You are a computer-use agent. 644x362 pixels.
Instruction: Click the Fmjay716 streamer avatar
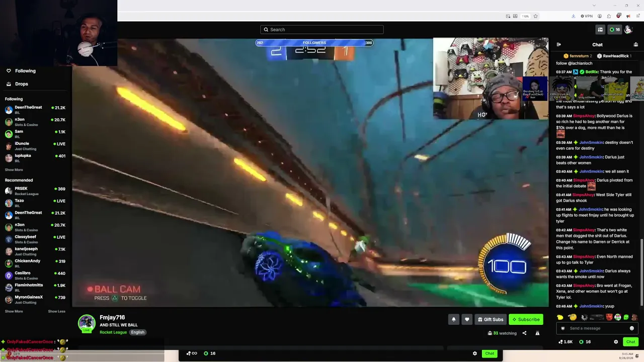[x=87, y=324]
